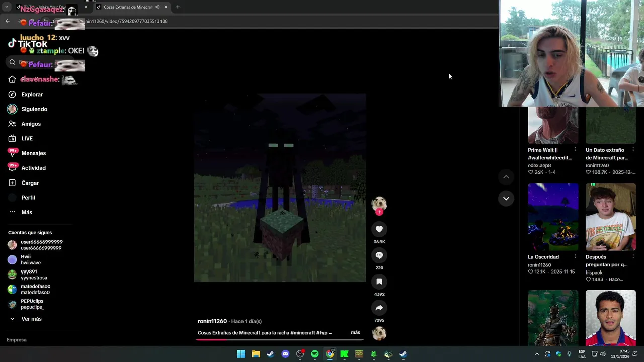Follow creator with the red plus badge

(x=379, y=212)
